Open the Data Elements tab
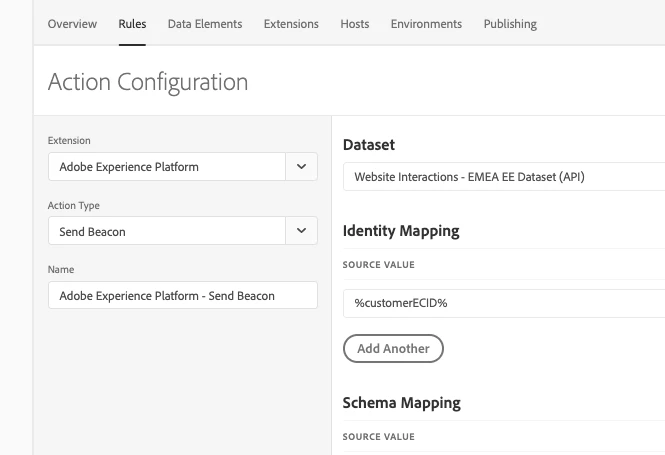Image resolution: width=665 pixels, height=455 pixels. [x=205, y=24]
